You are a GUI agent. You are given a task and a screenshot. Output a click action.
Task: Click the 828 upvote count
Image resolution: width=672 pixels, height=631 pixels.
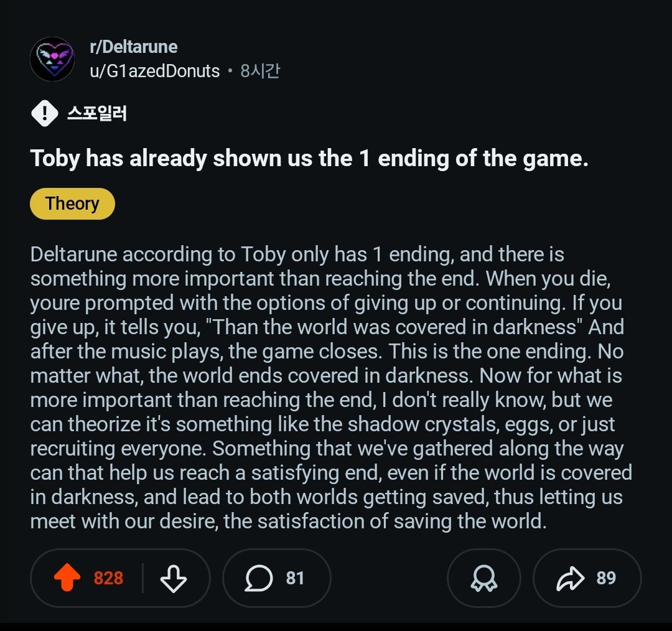coord(108,578)
